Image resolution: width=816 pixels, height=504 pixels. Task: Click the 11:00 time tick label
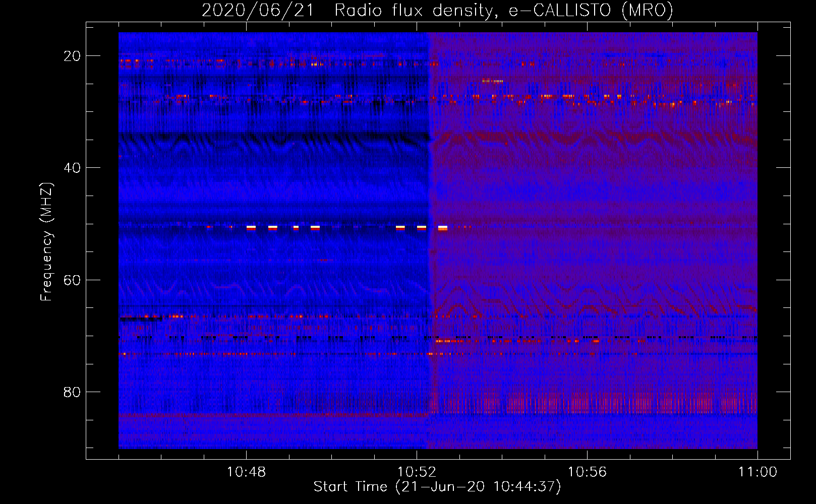757,472
